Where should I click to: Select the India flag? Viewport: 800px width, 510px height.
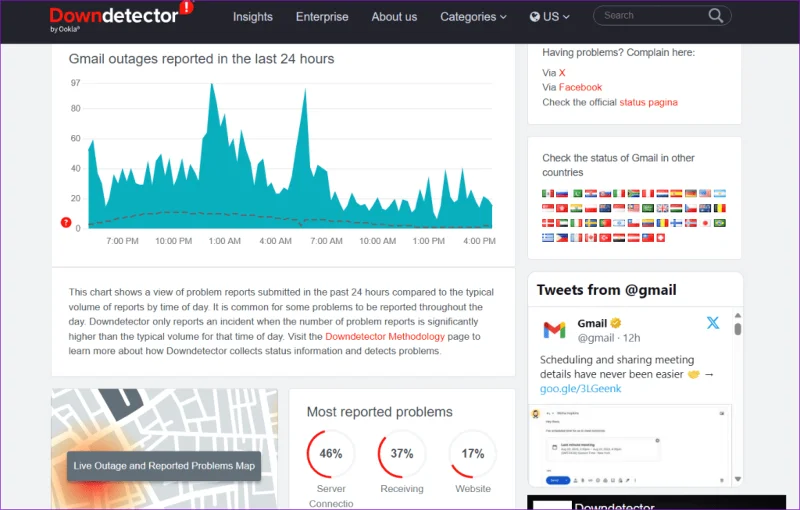(576, 208)
